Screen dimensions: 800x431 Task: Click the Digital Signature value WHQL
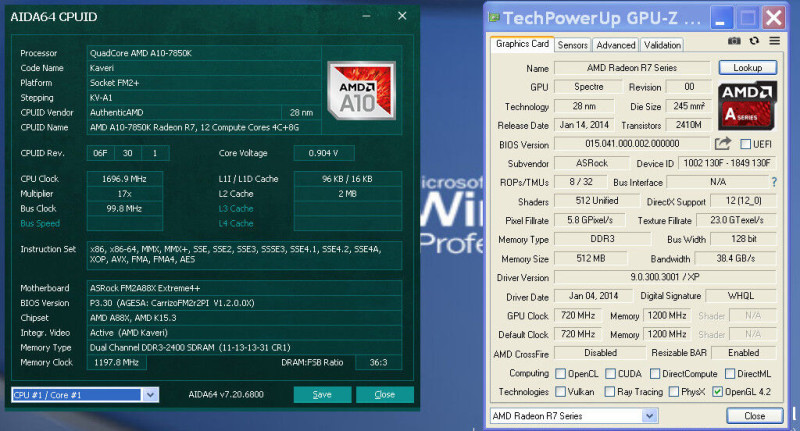click(x=740, y=296)
